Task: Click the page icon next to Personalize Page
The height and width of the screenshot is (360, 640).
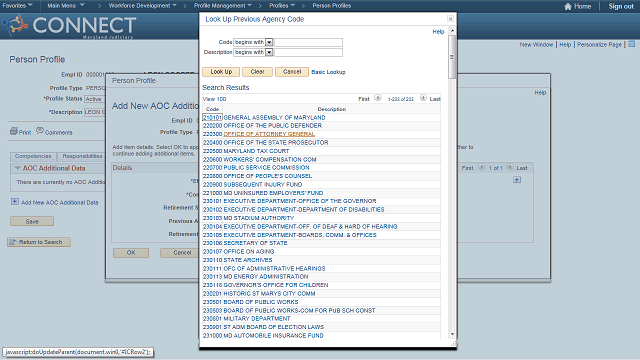Action: [x=631, y=44]
